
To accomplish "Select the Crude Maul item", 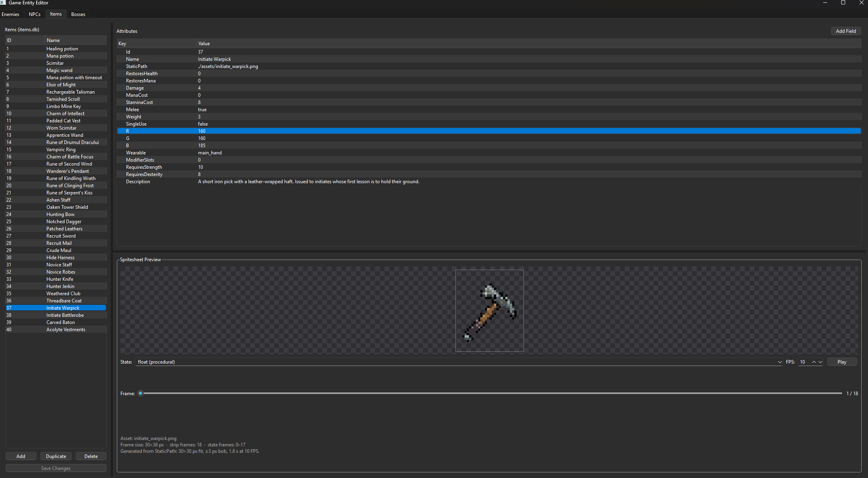I will click(x=56, y=250).
